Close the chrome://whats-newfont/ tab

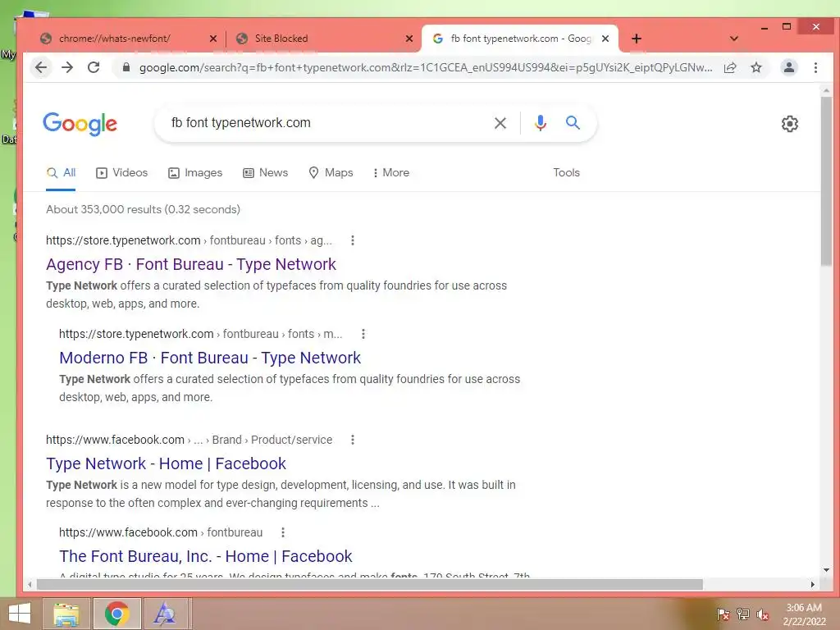pyautogui.click(x=212, y=39)
